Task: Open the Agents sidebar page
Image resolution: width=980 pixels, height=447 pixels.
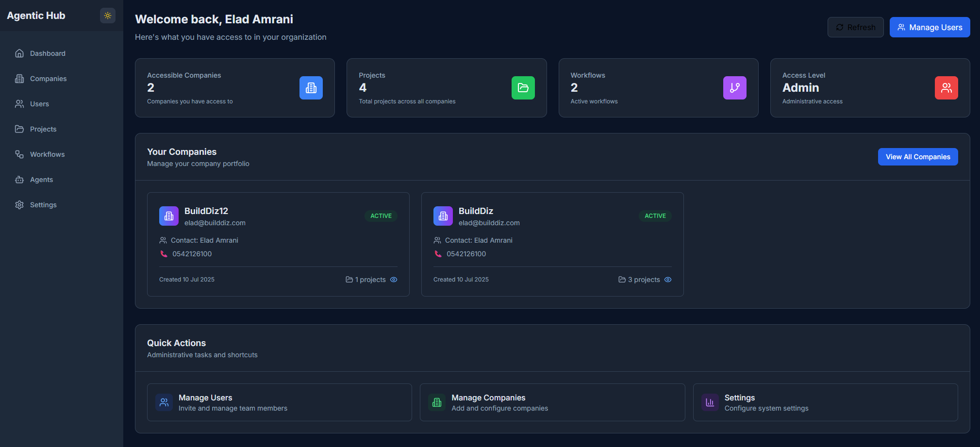Action: [x=41, y=180]
